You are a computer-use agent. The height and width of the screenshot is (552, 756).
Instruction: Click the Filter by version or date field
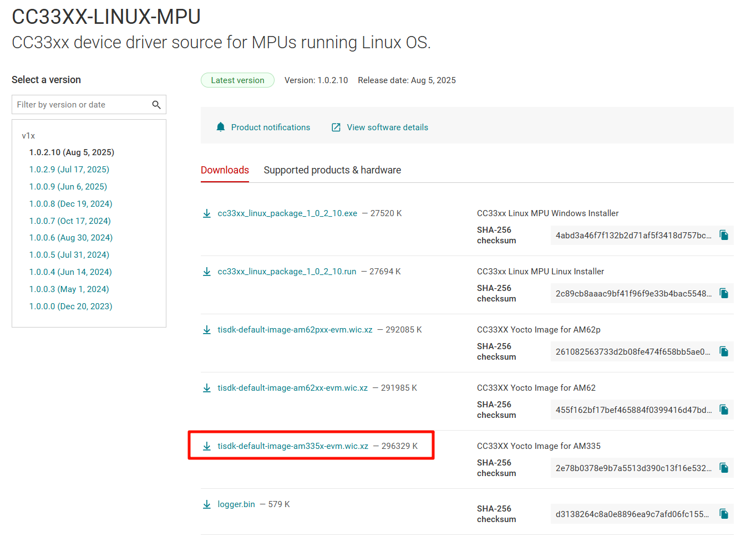pos(89,105)
